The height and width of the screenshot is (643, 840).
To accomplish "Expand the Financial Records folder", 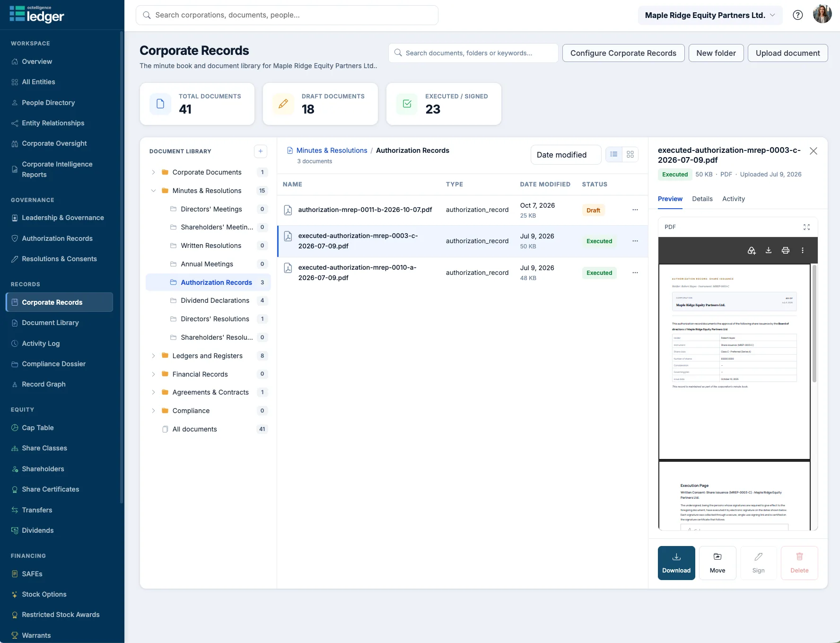I will coord(153,374).
